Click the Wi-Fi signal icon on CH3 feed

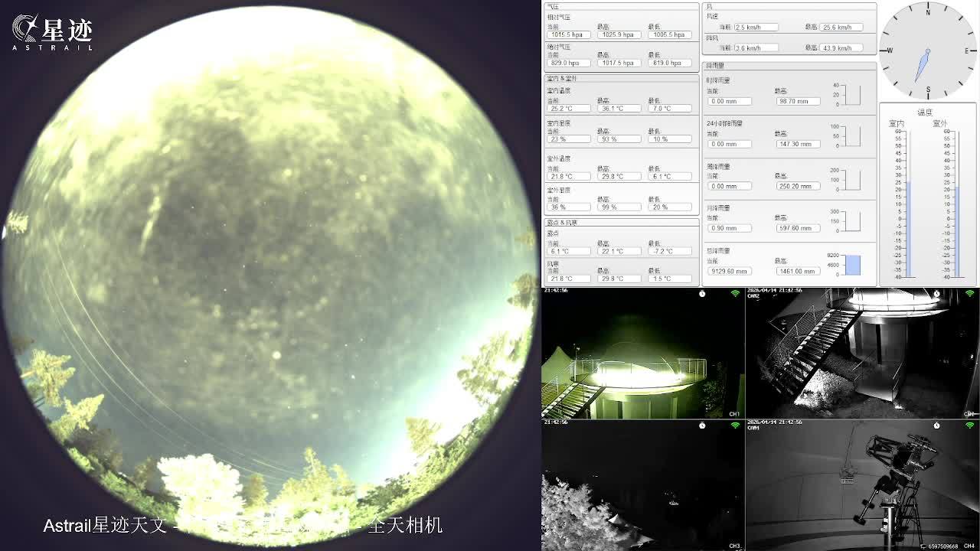pyautogui.click(x=735, y=425)
